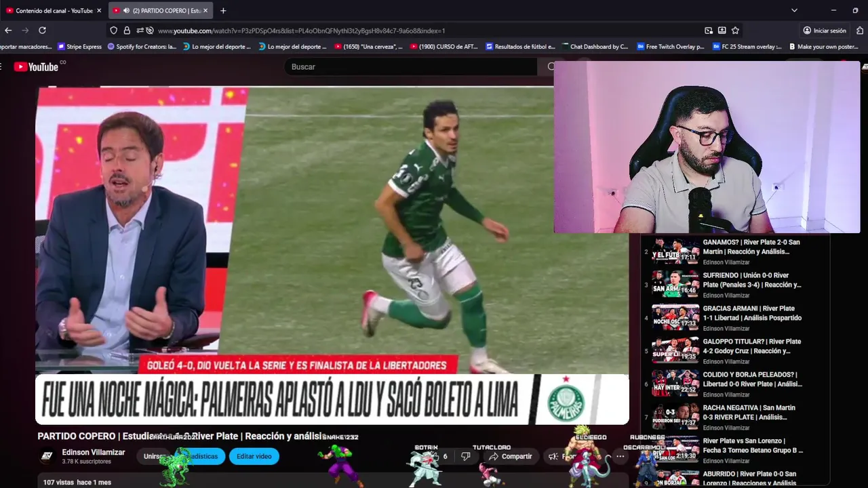Open 'Chat Dashboard by C...' bookmark
Screen dimensions: 868x488
(595, 47)
